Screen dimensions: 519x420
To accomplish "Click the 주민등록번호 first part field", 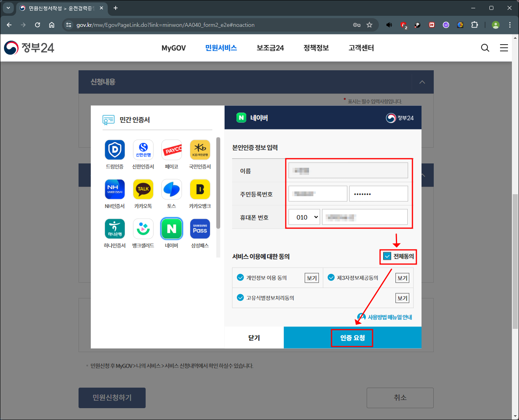I will (318, 194).
